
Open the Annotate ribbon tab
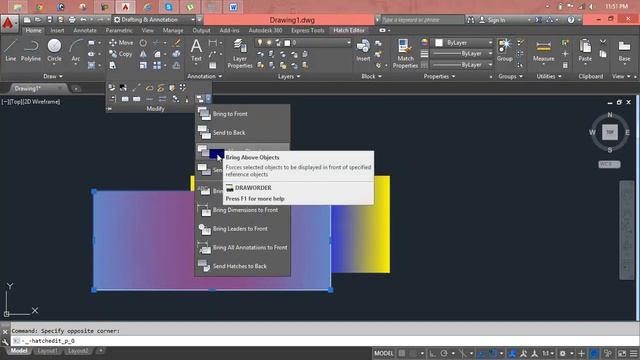click(85, 30)
